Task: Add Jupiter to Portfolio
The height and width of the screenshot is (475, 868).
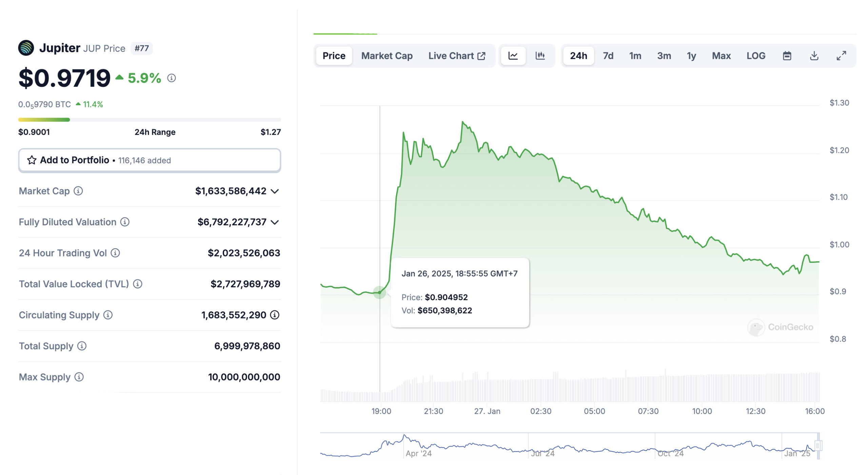Action: (x=150, y=160)
